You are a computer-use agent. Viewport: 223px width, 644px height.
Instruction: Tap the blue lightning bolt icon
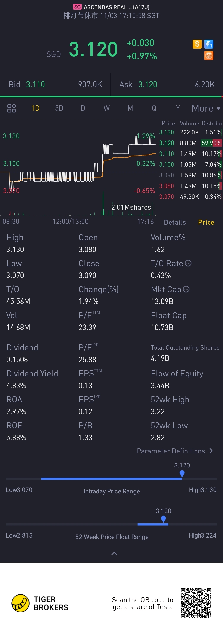click(x=209, y=44)
